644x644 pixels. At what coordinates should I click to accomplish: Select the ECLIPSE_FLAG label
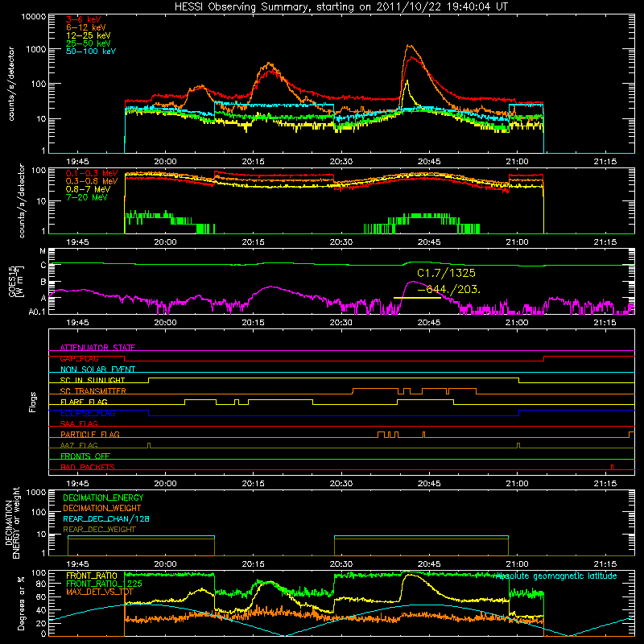pos(88,413)
